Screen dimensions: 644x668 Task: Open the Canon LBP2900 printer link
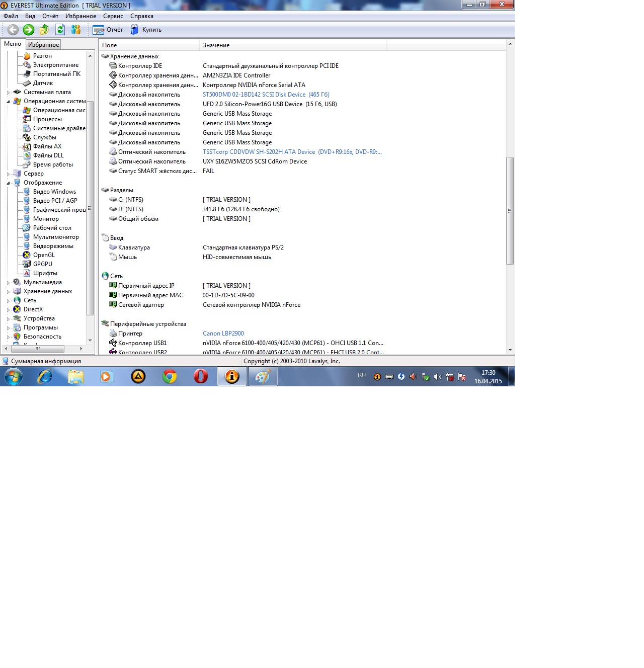(x=223, y=333)
